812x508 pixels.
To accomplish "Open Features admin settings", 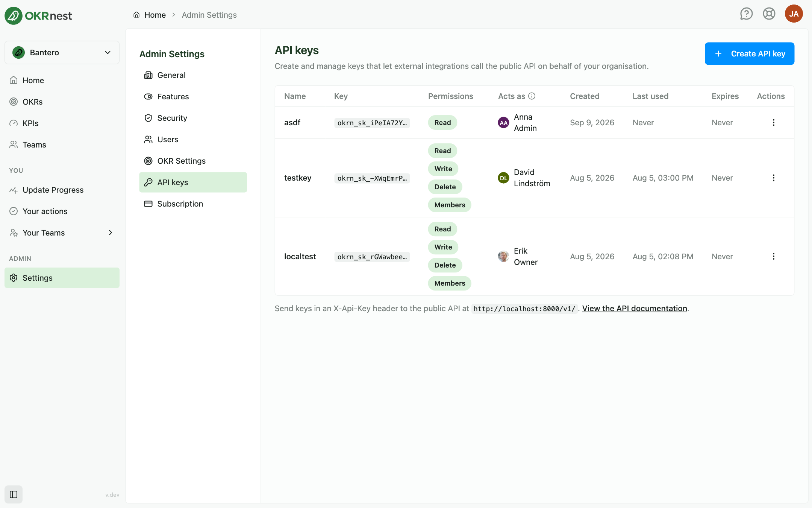I will coord(193,96).
